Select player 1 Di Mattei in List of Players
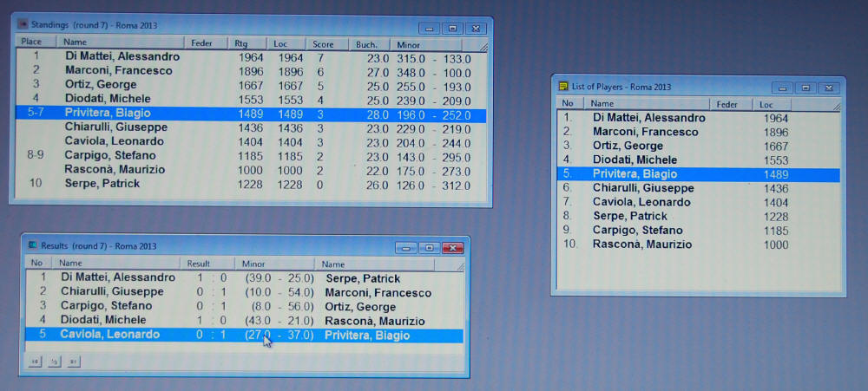Viewport: 868px width, 391px height. (698, 118)
